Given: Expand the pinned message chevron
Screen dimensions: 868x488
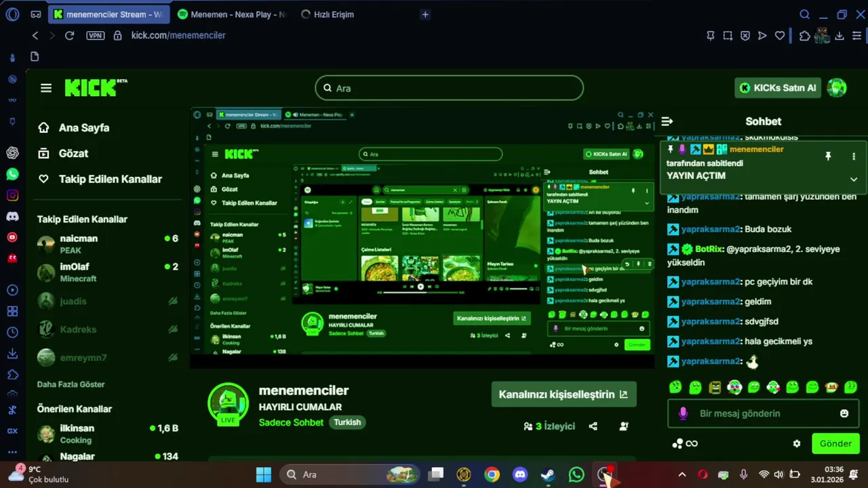Looking at the screenshot, I should tap(854, 180).
